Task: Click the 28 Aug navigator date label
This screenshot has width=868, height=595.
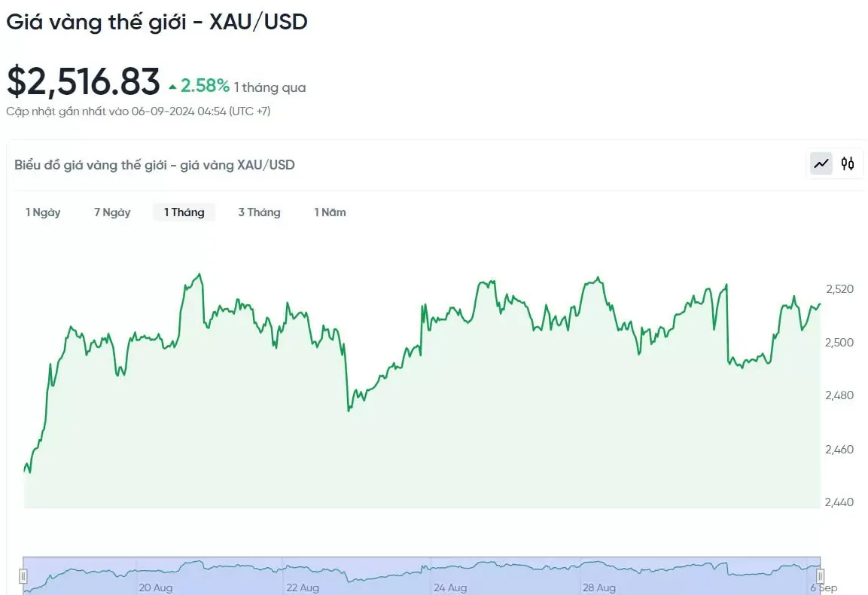Action: (599, 587)
